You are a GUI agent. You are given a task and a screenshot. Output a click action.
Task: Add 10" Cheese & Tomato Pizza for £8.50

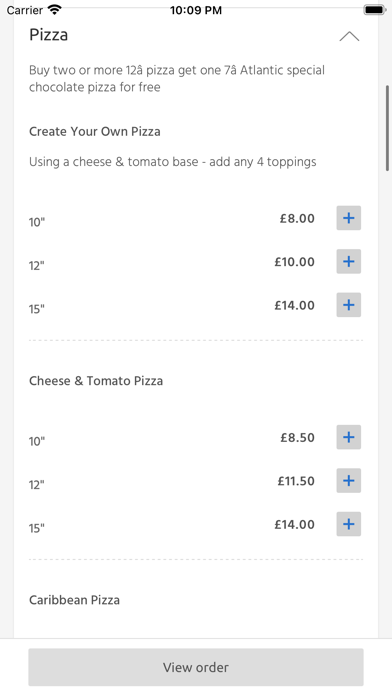click(x=348, y=437)
